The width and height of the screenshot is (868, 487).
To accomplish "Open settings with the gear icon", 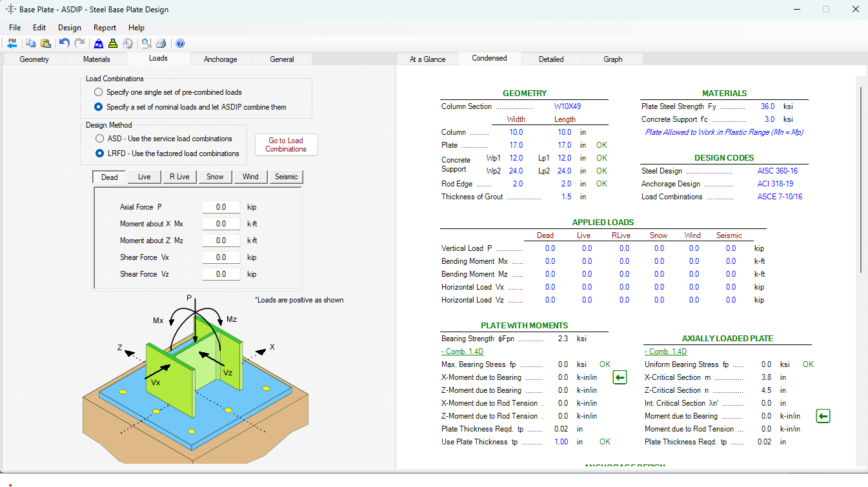I will point(128,43).
